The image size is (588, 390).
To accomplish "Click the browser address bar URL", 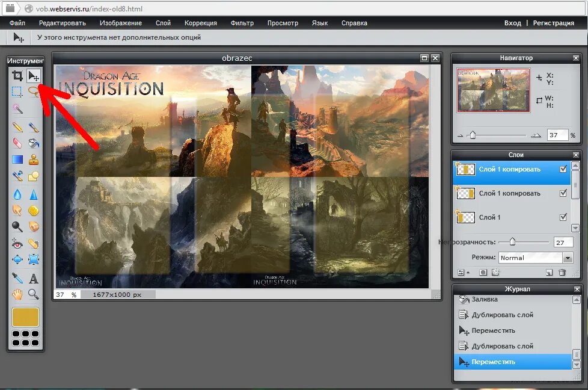I will click(x=89, y=8).
